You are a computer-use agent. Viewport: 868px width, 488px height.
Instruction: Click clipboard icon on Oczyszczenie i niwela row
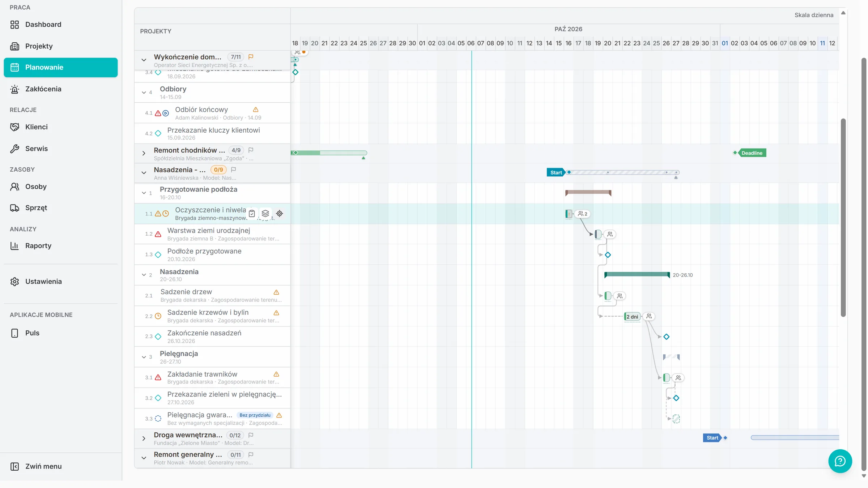coord(252,214)
